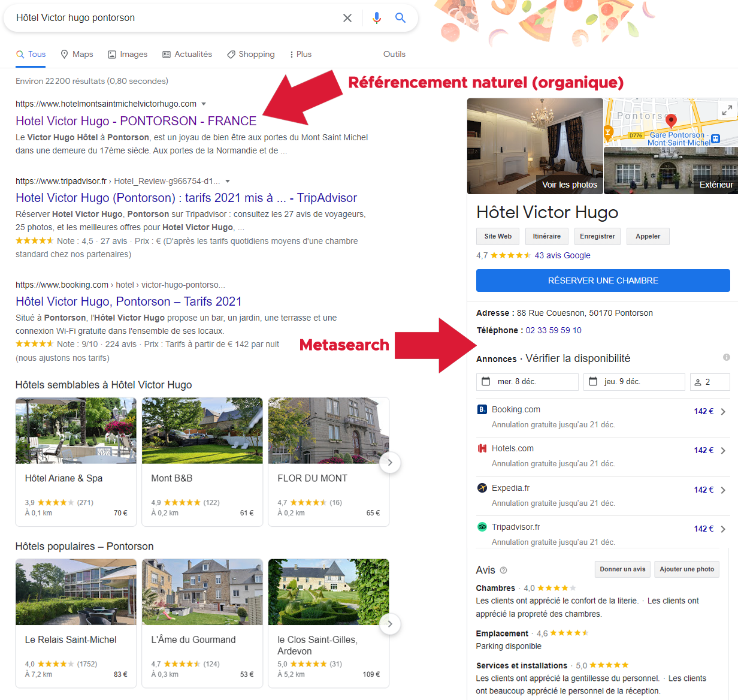Switch to the Actualités tab
Screen dimensions: 738x700
coord(187,55)
